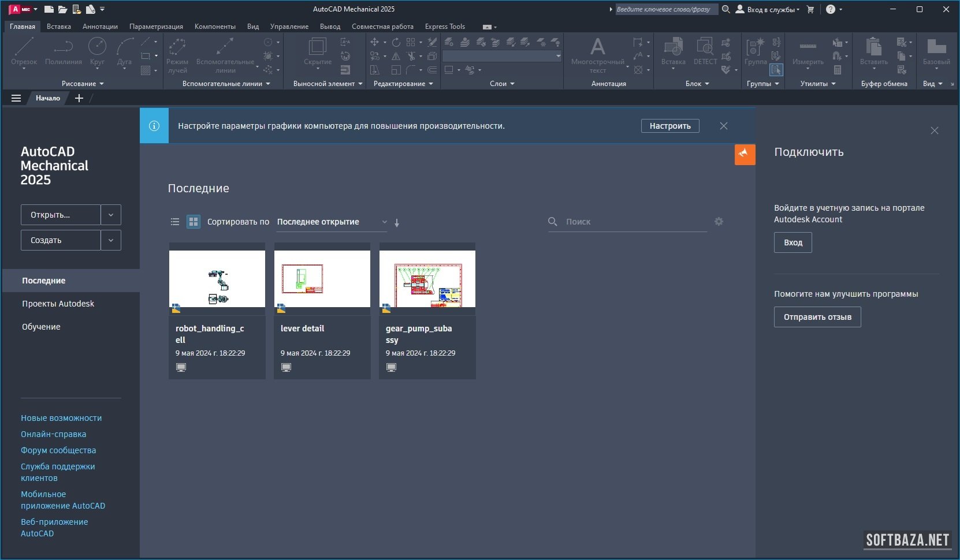
Task: Select the Отрезок line tool
Action: click(x=24, y=51)
